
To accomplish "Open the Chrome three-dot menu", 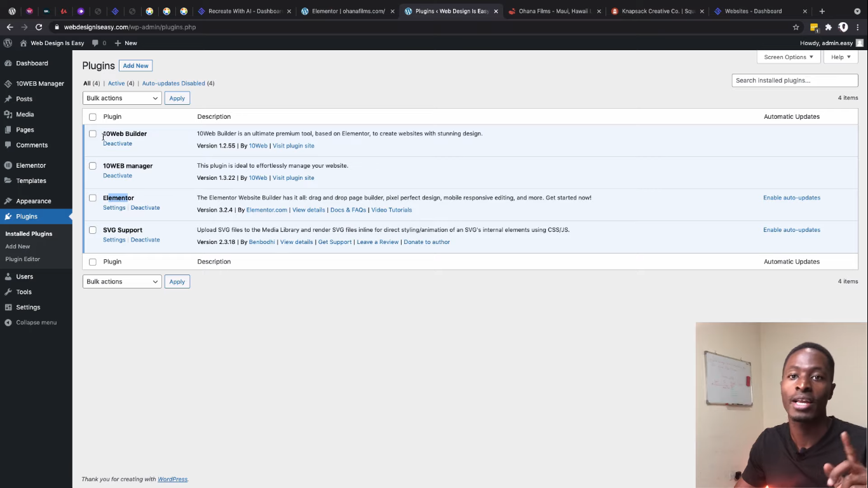I will click(x=858, y=27).
